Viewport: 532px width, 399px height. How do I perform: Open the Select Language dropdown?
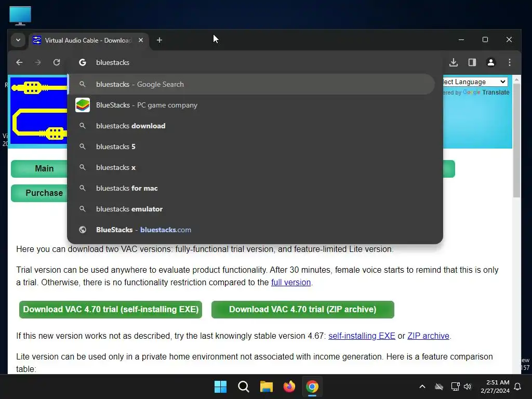point(475,82)
